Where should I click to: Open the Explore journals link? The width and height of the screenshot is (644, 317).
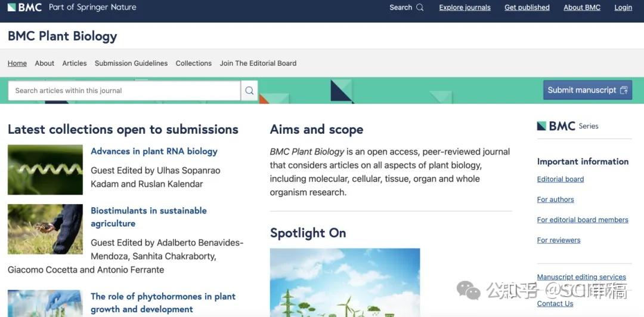(465, 7)
